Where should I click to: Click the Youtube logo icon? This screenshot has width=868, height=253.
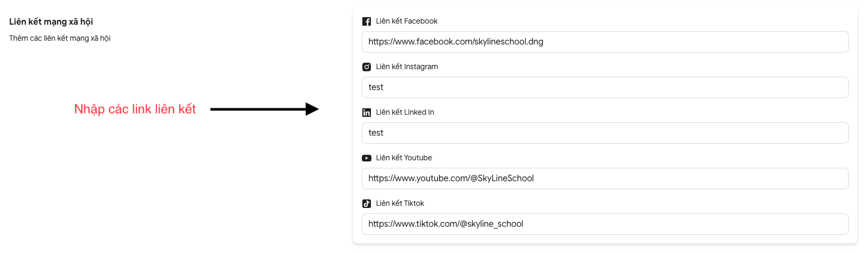367,158
